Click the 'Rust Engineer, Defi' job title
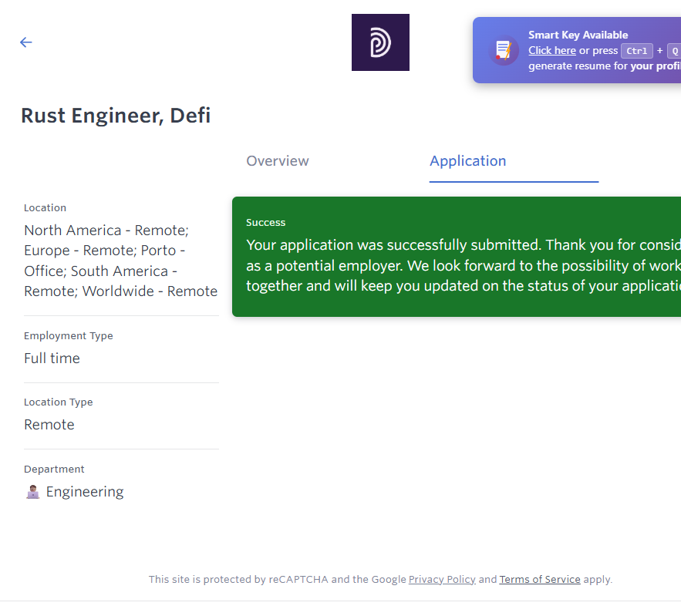The width and height of the screenshot is (681, 616). click(x=116, y=116)
